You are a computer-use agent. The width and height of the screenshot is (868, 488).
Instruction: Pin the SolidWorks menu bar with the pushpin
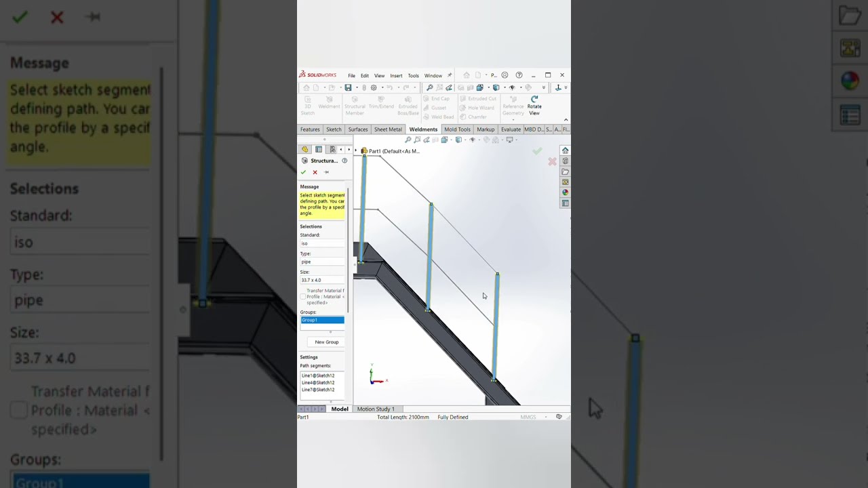449,75
